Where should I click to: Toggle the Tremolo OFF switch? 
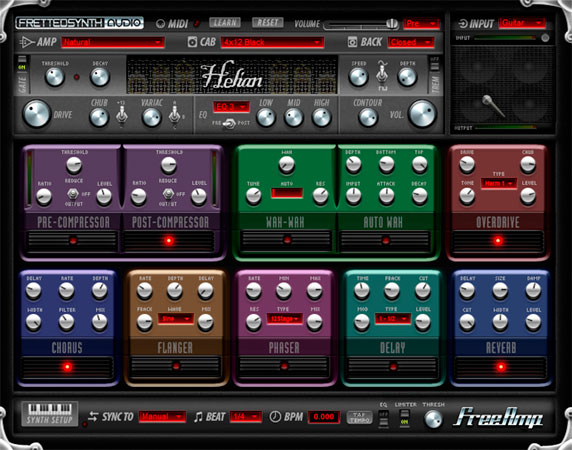coord(434,63)
